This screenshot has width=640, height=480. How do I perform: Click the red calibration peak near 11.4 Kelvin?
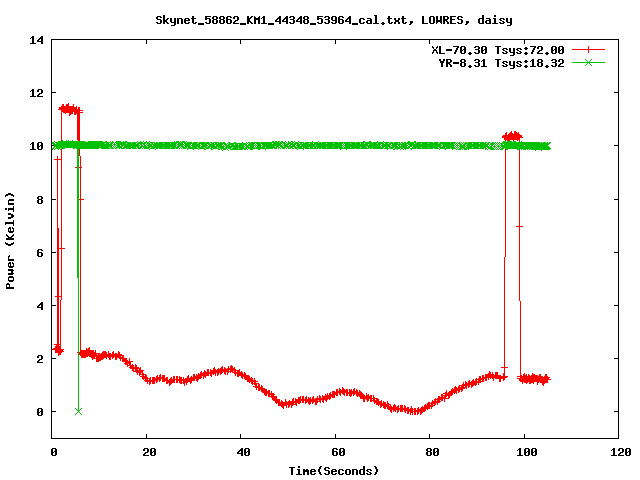click(x=70, y=109)
